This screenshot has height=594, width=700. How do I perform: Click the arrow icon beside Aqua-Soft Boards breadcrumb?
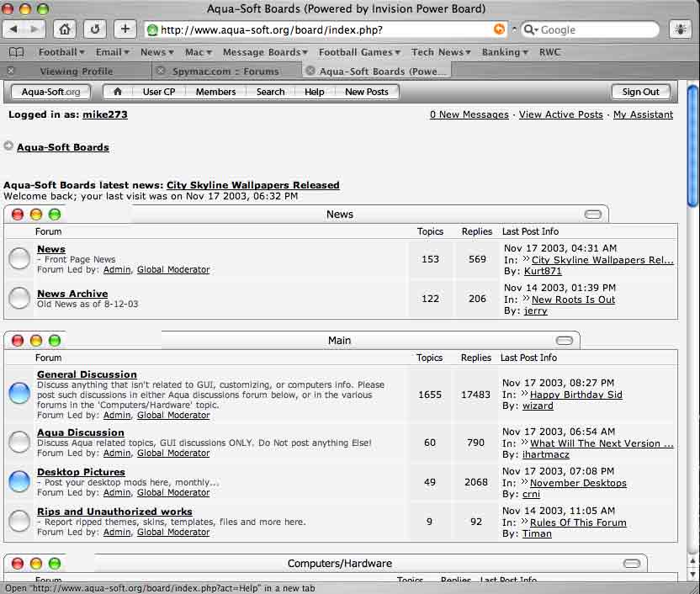(x=8, y=146)
